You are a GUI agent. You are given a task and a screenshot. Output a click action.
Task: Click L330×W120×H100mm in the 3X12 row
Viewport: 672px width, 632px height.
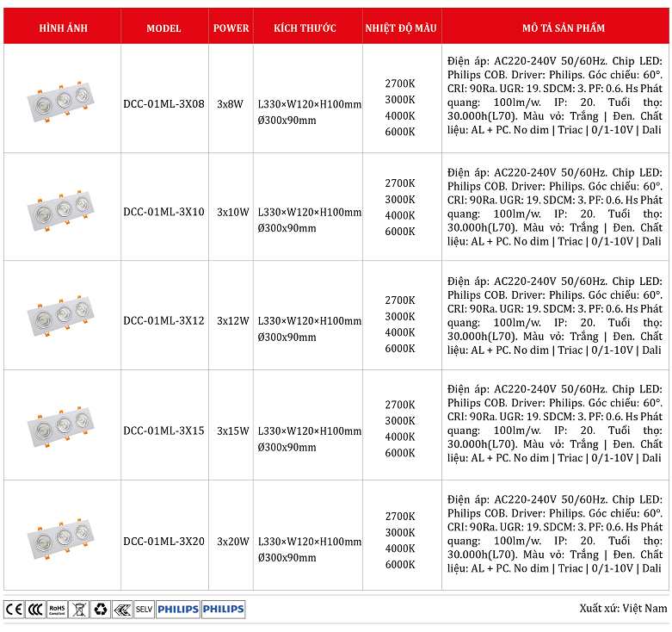[310, 320]
